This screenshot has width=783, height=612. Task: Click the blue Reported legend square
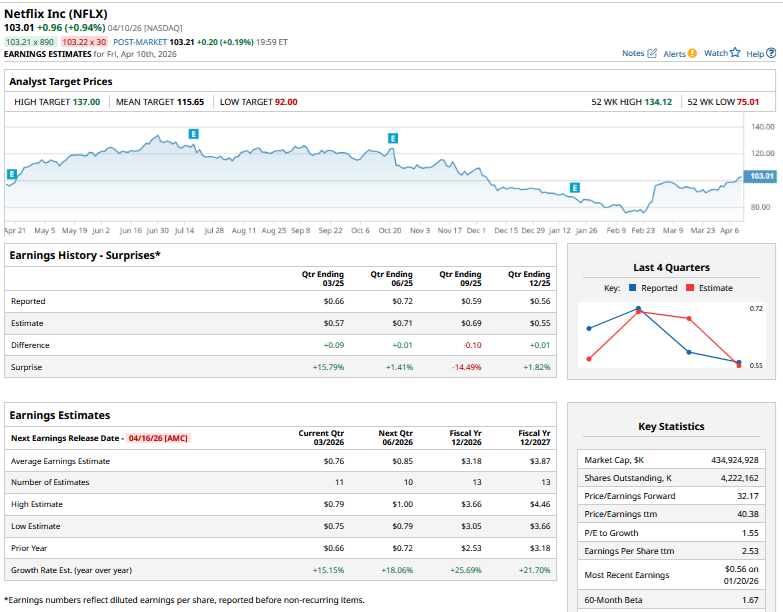click(634, 288)
